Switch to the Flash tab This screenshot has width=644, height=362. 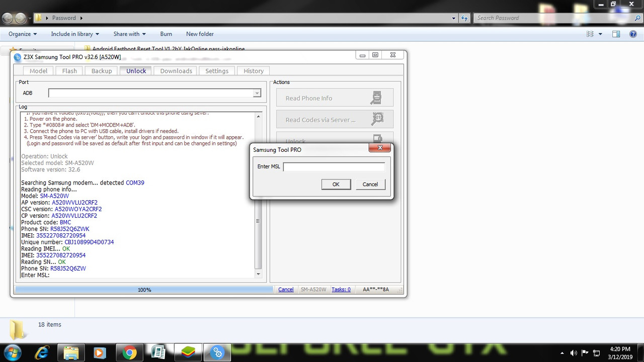pyautogui.click(x=69, y=71)
